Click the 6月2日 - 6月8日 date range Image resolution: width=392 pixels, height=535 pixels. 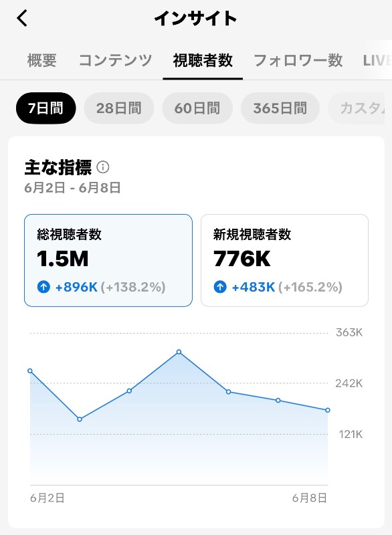[x=72, y=188]
